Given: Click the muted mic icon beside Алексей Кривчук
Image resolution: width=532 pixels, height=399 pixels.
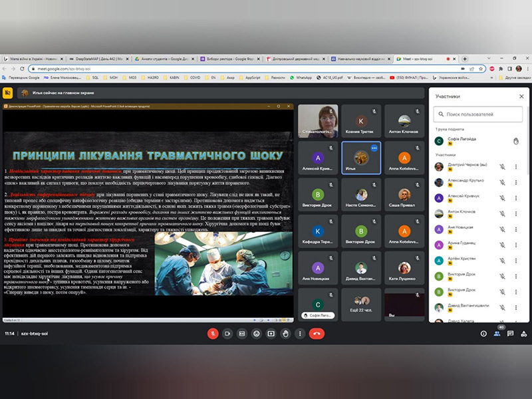Looking at the screenshot, I should (502, 198).
